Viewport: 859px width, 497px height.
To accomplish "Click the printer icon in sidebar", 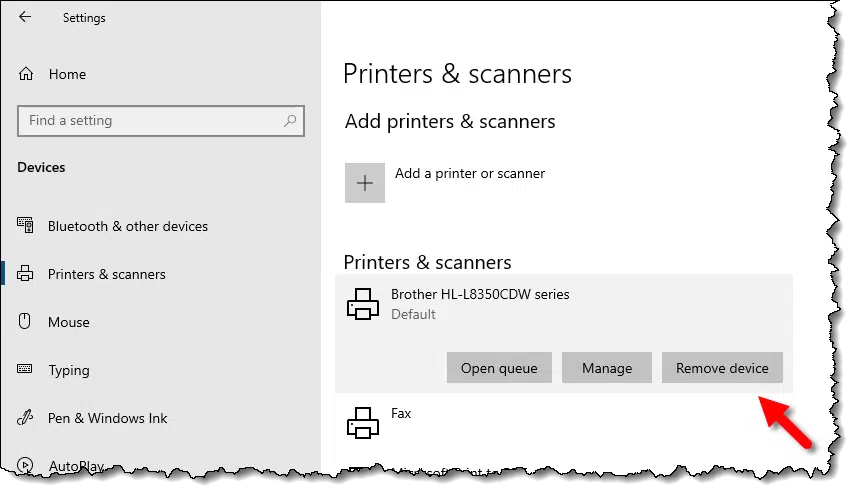I will [x=25, y=273].
